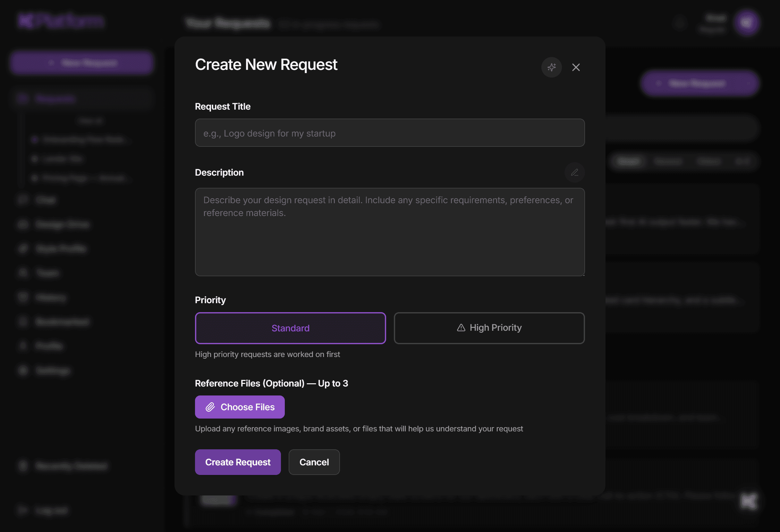
Task: Click the sparkle AI assist icon
Action: tap(551, 67)
